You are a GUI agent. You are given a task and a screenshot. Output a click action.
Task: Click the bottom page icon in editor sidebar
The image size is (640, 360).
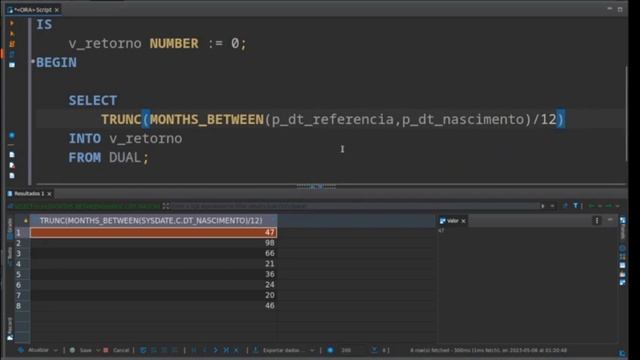click(12, 176)
